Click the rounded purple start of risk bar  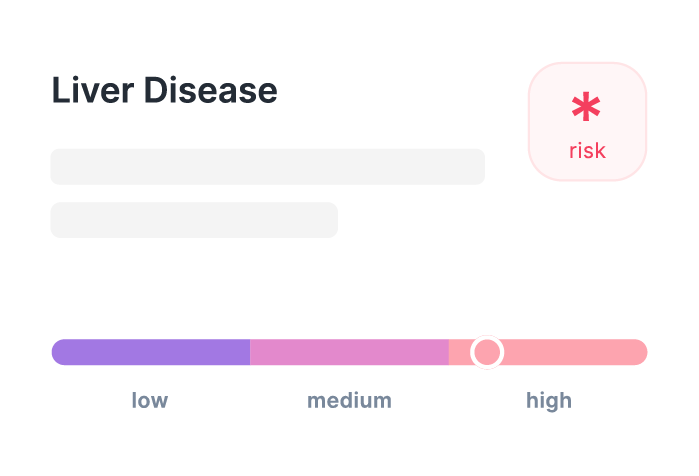click(x=60, y=352)
